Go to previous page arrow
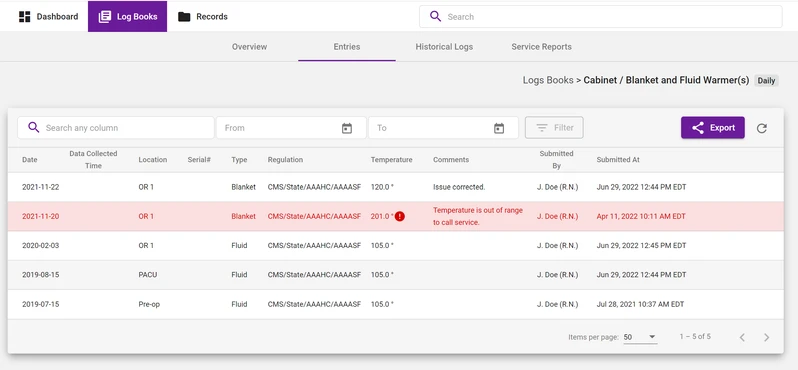This screenshot has height=370, width=798. coord(742,337)
